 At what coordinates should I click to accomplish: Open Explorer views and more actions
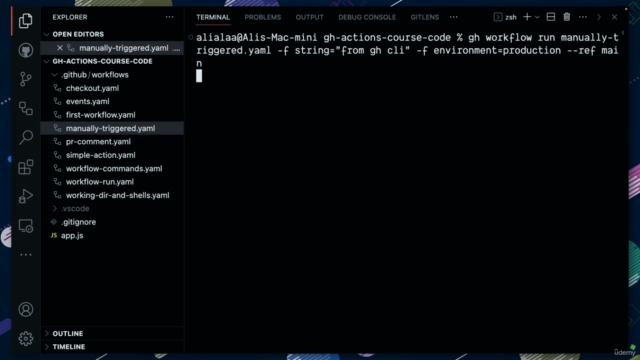coord(169,17)
